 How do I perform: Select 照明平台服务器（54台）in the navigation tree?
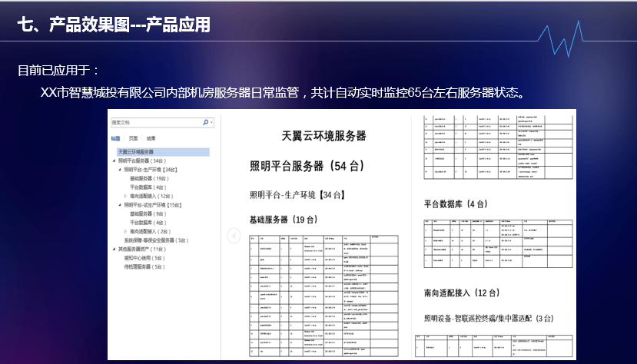pyautogui.click(x=142, y=160)
